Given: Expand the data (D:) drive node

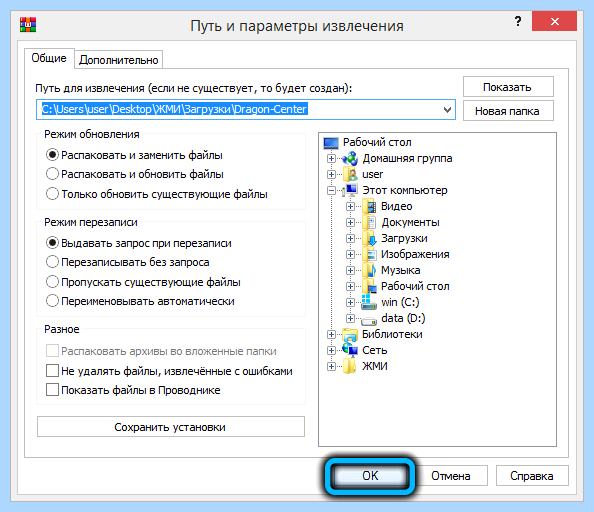Looking at the screenshot, I should pyautogui.click(x=350, y=318).
